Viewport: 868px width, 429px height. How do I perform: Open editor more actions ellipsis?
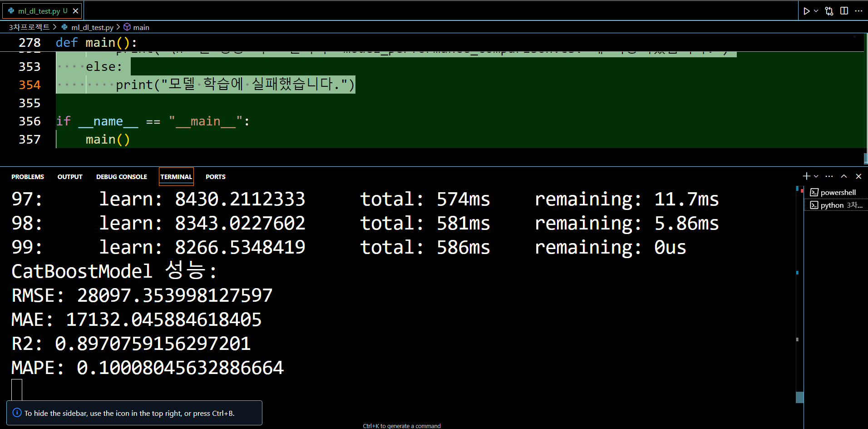click(858, 11)
